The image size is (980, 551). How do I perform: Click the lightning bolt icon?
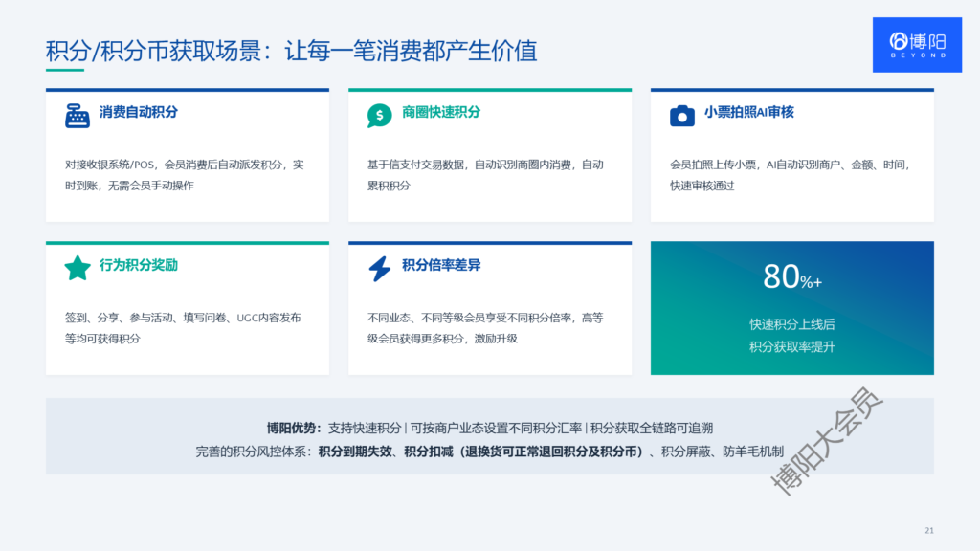coord(379,269)
